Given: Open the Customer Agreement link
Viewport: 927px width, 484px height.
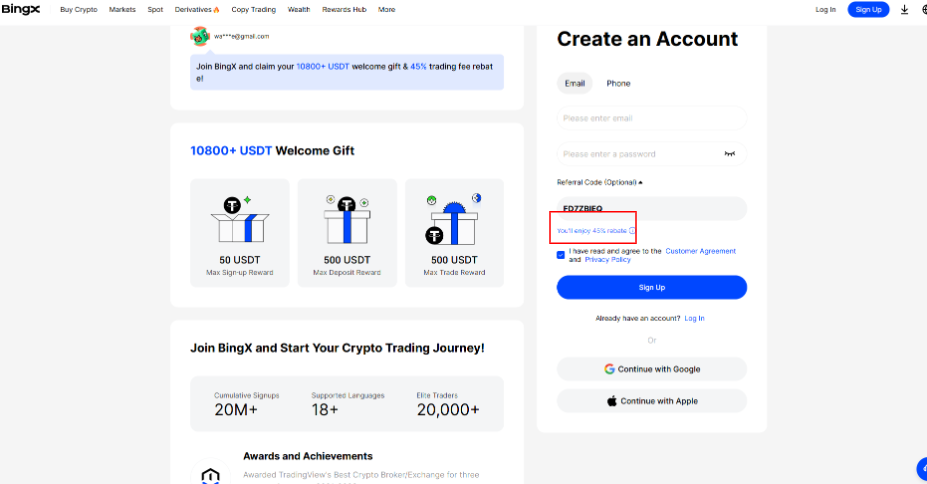Looking at the screenshot, I should tap(701, 251).
